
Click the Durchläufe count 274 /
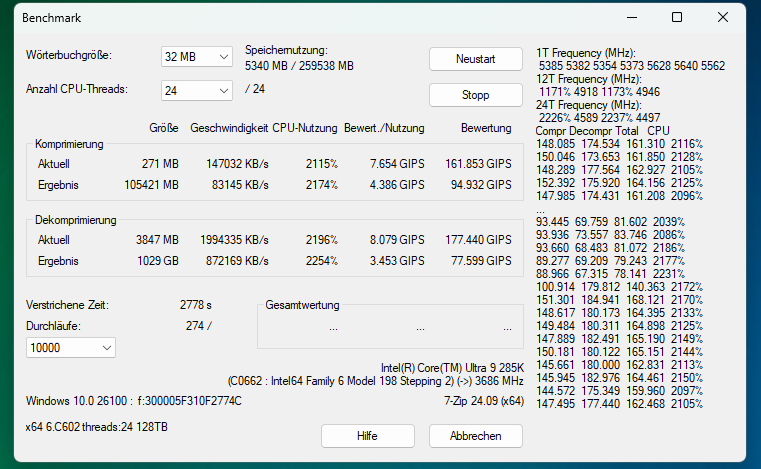click(x=199, y=325)
